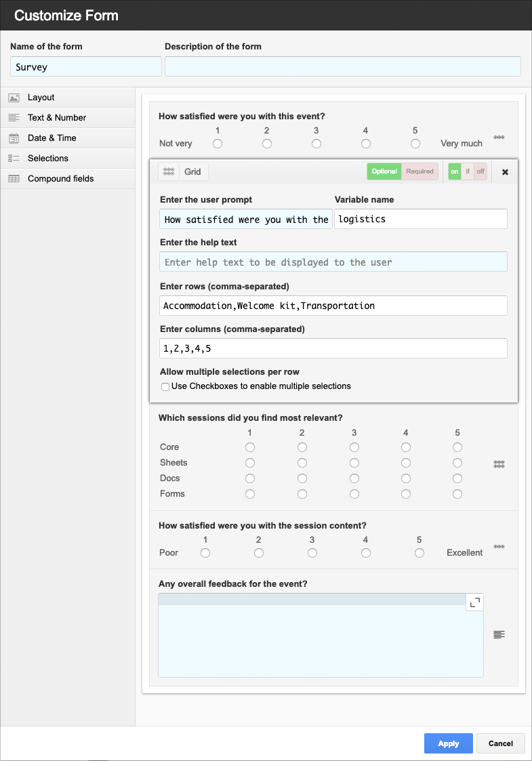Expand the feedback text area
Viewport: 532px width, 761px height.
474,602
